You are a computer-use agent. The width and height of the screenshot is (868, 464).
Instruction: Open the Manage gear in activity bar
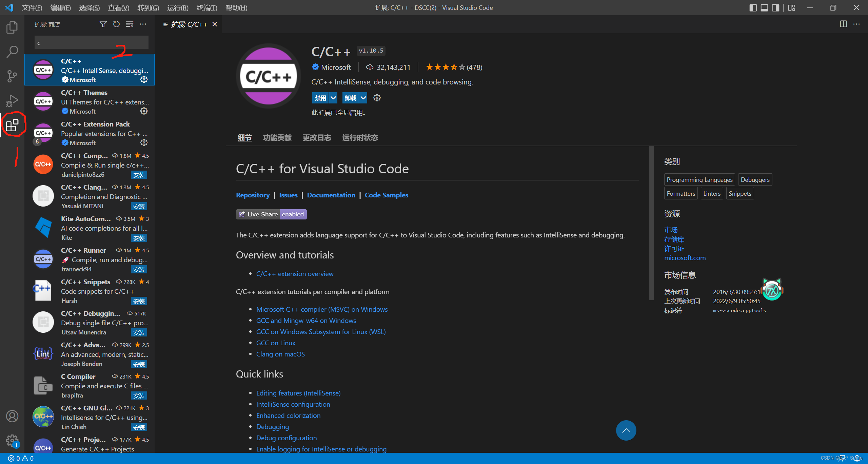coord(12,441)
